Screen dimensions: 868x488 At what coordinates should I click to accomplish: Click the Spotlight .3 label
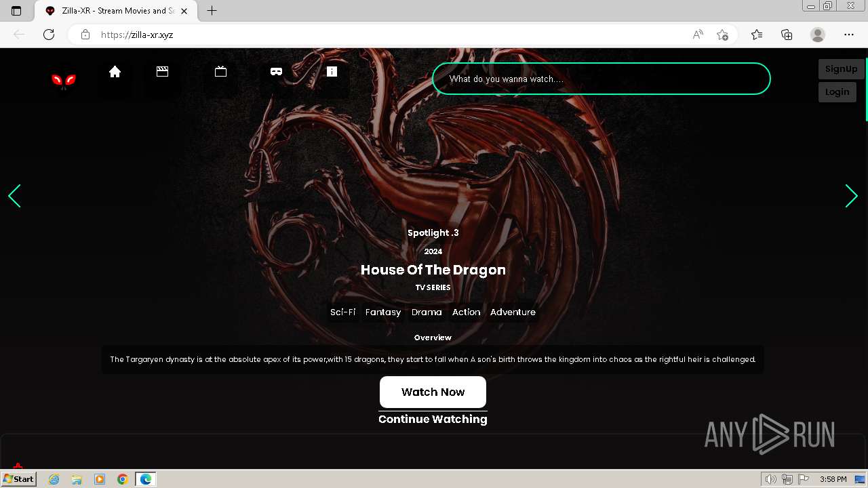pyautogui.click(x=433, y=232)
